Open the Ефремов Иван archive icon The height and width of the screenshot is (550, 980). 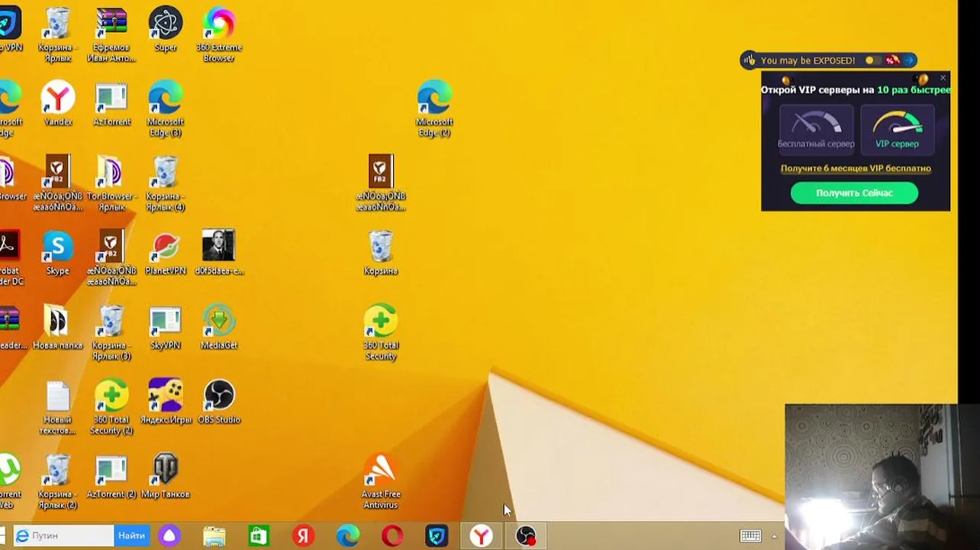pos(111,34)
